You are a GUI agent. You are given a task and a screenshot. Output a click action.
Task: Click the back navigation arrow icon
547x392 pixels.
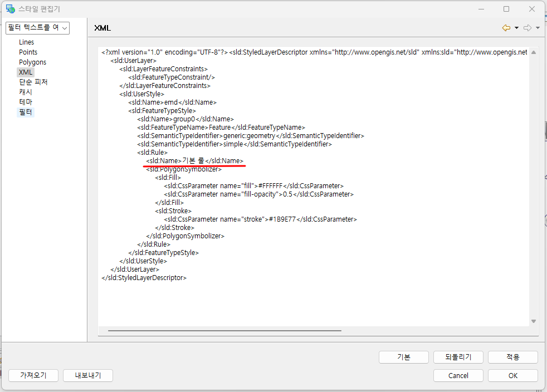(x=506, y=28)
